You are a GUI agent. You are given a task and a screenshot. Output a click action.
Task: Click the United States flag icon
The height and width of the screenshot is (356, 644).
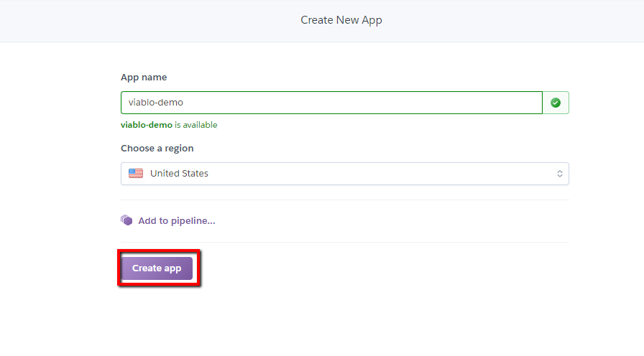[136, 173]
